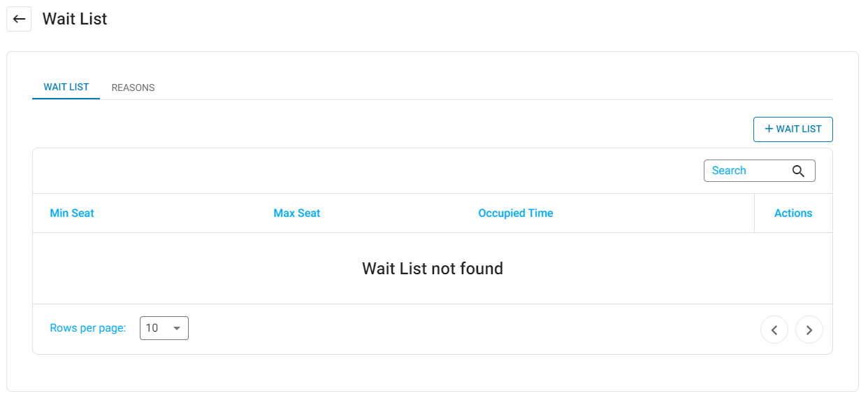Click the 'Wait List not found' message
Screen dimensions: 868x396
433,269
